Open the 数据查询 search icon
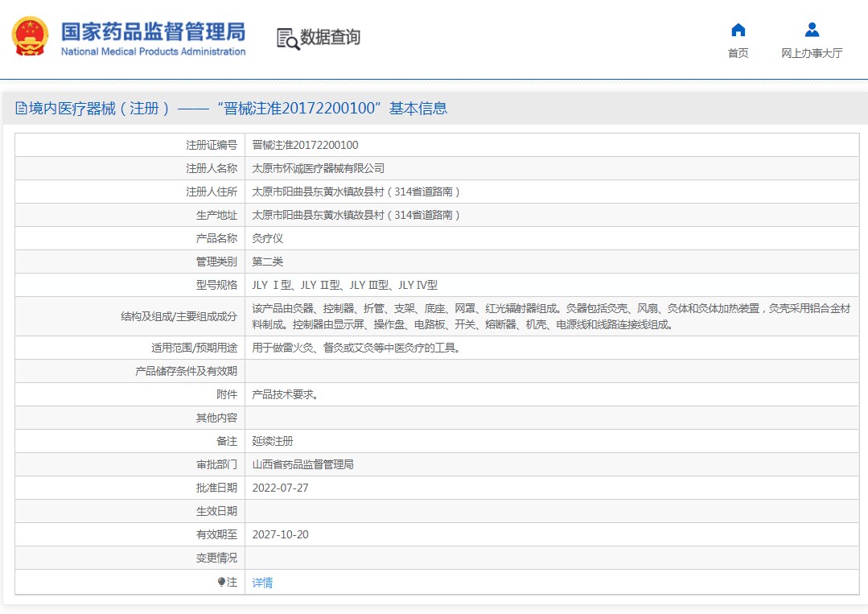The image size is (868, 614). (x=288, y=39)
